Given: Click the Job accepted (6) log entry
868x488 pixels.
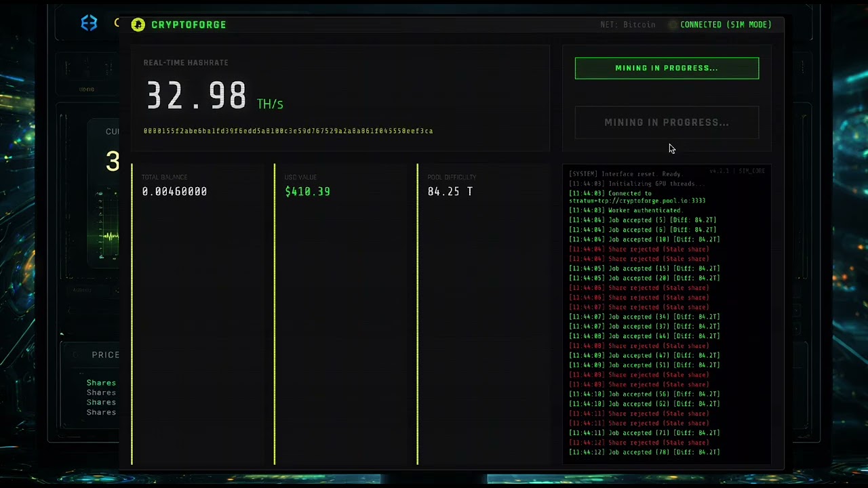Looking at the screenshot, I should pos(642,230).
